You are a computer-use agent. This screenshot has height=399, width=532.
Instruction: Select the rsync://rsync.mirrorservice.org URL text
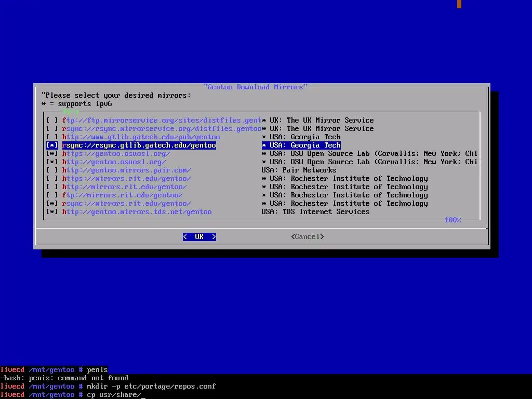pyautogui.click(x=162, y=129)
